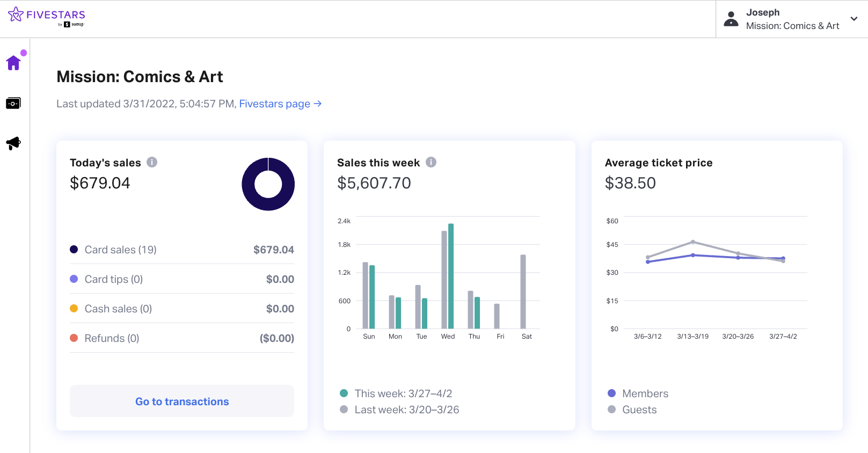Expand the Joseph account dropdown chevron
The width and height of the screenshot is (868, 453).
point(854,19)
